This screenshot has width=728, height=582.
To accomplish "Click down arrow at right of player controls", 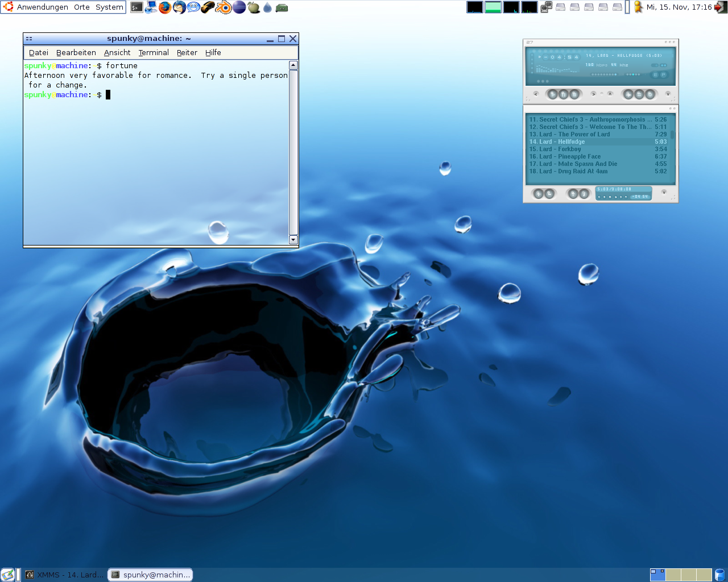I will click(668, 94).
